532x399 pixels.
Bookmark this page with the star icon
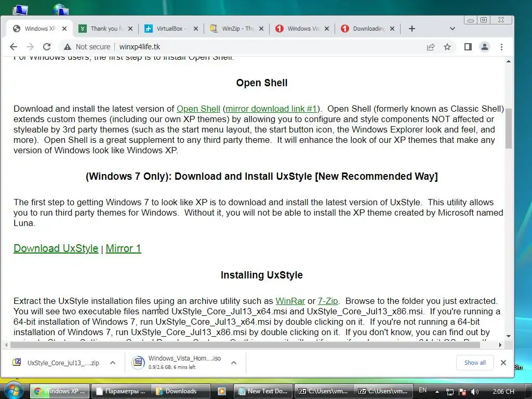tap(447, 47)
